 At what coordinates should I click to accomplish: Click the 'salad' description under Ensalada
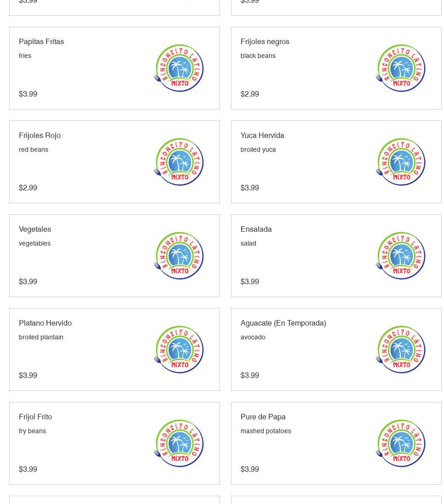pyautogui.click(x=248, y=243)
